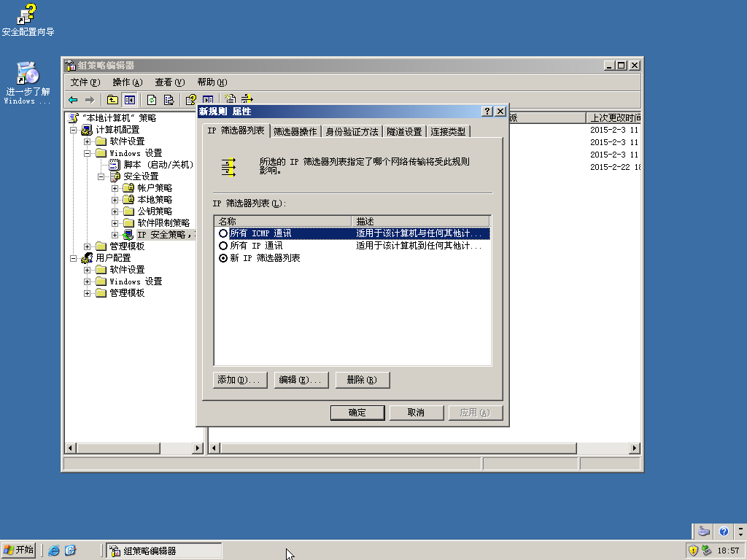The image size is (747, 560).
Task: Select the 所有 ICMP 通讯 radio button
Action: tap(223, 233)
